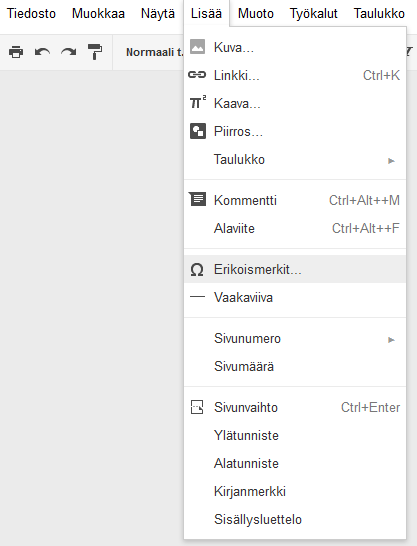Click the Piirros drawing icon

tap(198, 131)
